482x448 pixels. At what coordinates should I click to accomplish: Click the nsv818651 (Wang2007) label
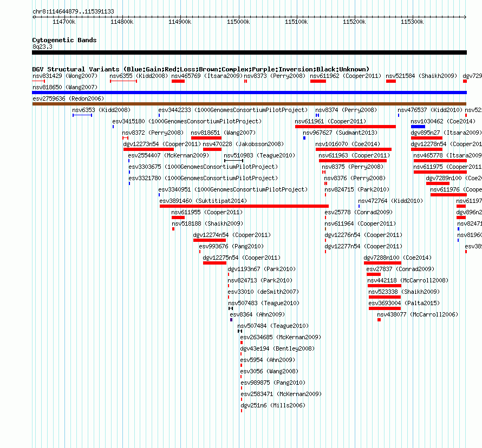[223, 133]
